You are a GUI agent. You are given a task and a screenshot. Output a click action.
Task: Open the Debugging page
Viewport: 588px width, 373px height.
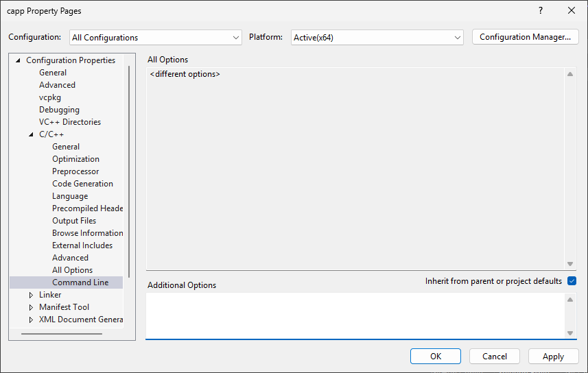pos(59,110)
